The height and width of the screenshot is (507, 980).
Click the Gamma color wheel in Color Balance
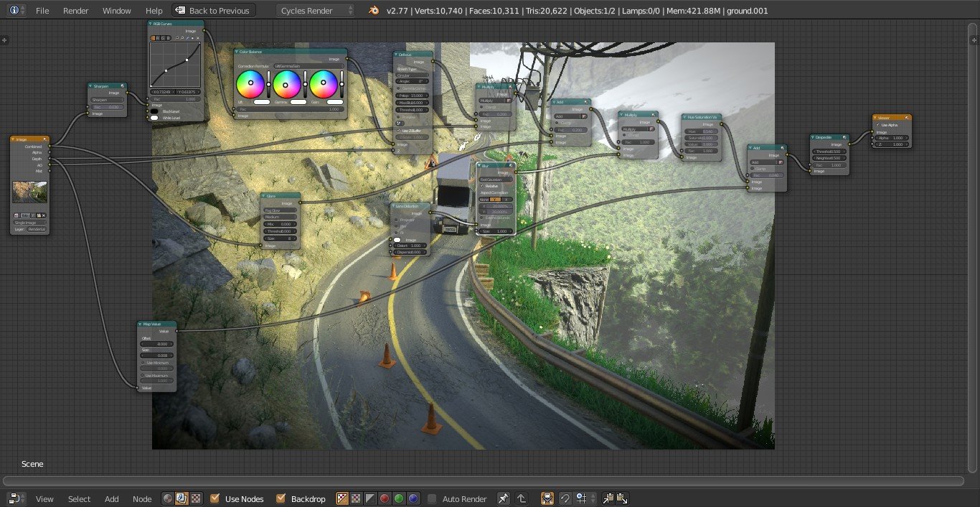pyautogui.click(x=286, y=84)
